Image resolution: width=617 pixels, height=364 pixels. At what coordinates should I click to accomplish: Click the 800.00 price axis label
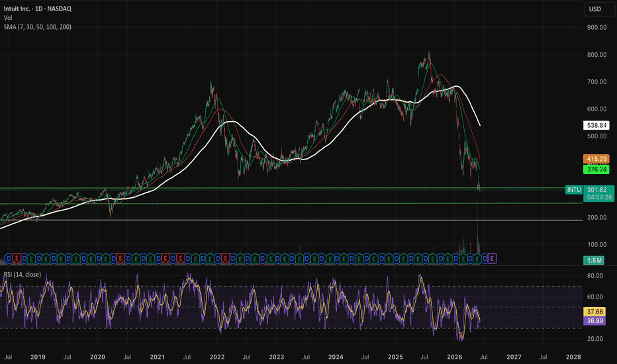[x=596, y=55]
